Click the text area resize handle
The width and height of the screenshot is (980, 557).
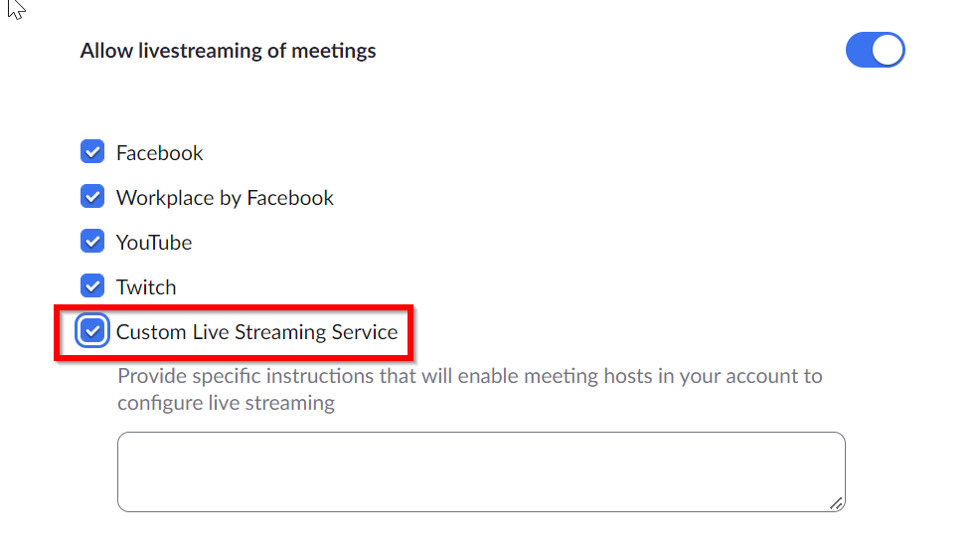coord(836,503)
